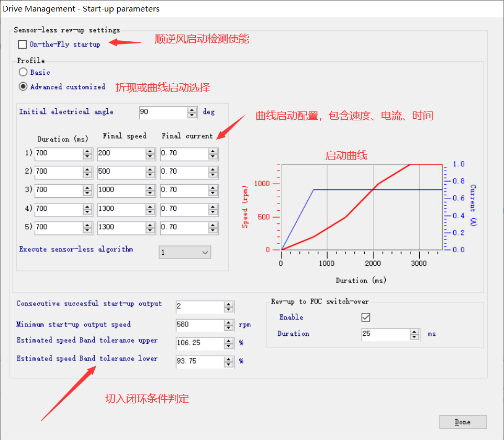Click the row 4 Final current field
Screen dimensions: 504x440
[184, 209]
